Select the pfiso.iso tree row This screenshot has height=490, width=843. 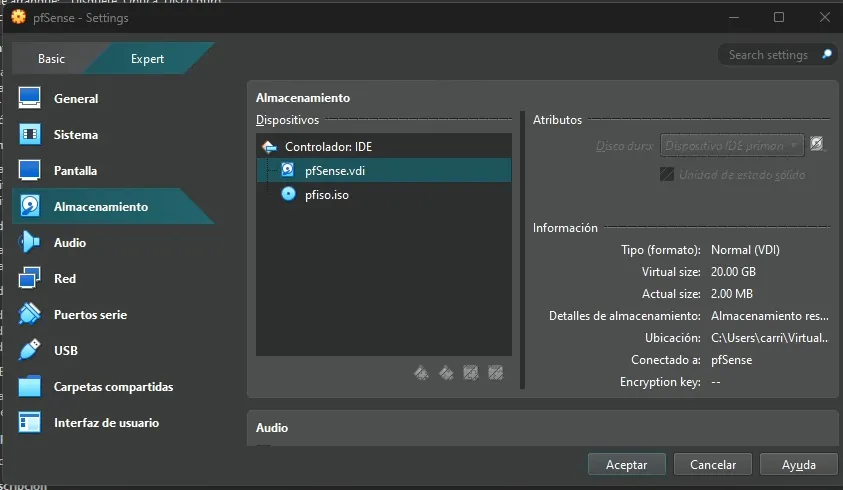pyautogui.click(x=384, y=194)
